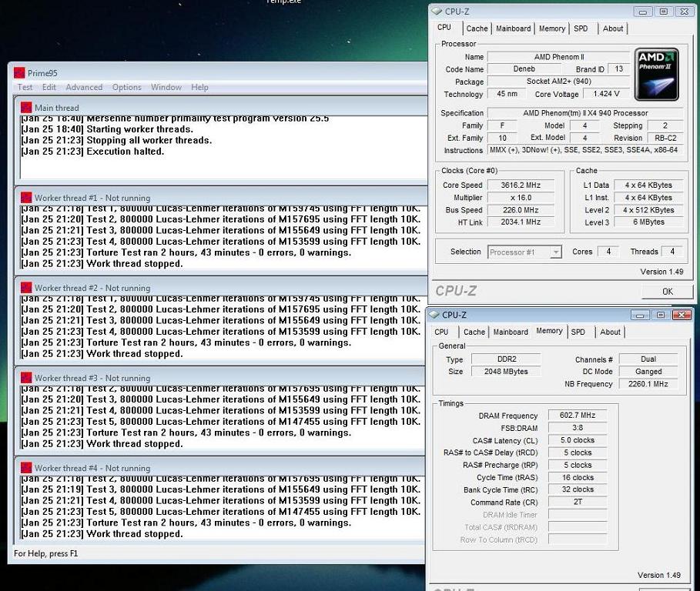
Task: Click the upper CPU-Z window title icon
Action: click(x=437, y=12)
